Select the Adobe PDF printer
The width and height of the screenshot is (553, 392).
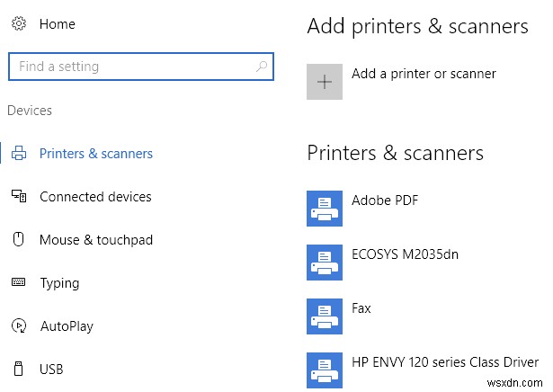(384, 200)
